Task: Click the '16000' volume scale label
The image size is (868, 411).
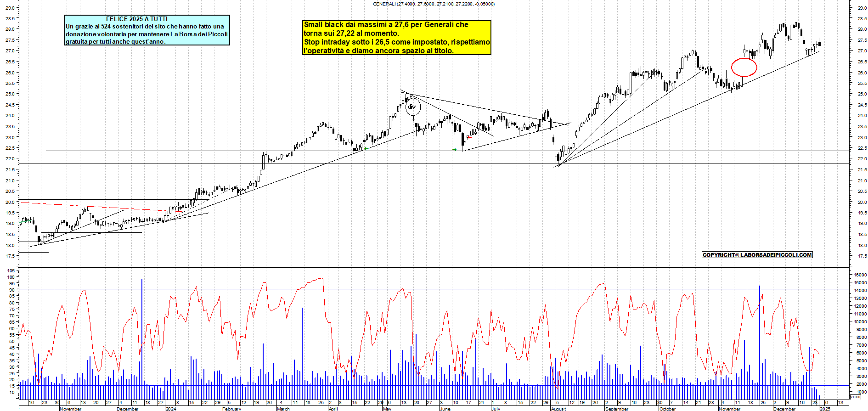Action: (x=860, y=275)
